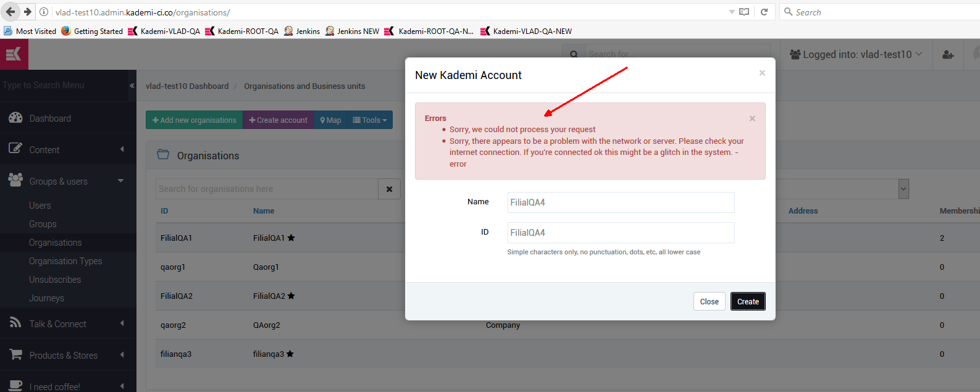Click Dashboard in the sidebar
Screen dimensions: 980x392
(x=50, y=118)
